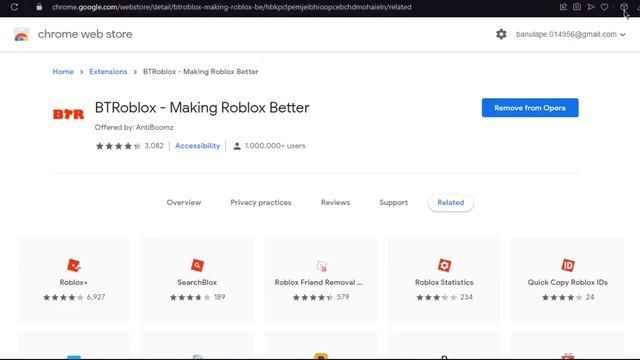The height and width of the screenshot is (360, 640).
Task: Click 'Offered by: AntiBoomz' text
Action: point(134,127)
